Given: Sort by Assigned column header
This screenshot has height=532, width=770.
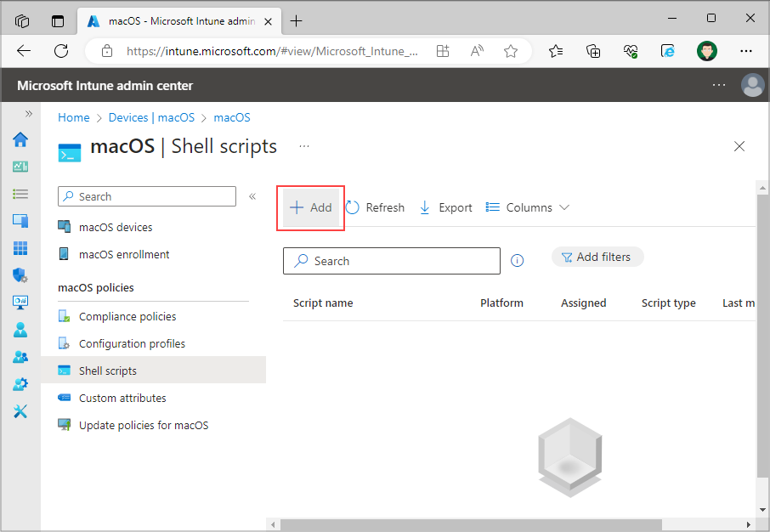Looking at the screenshot, I should click(583, 303).
